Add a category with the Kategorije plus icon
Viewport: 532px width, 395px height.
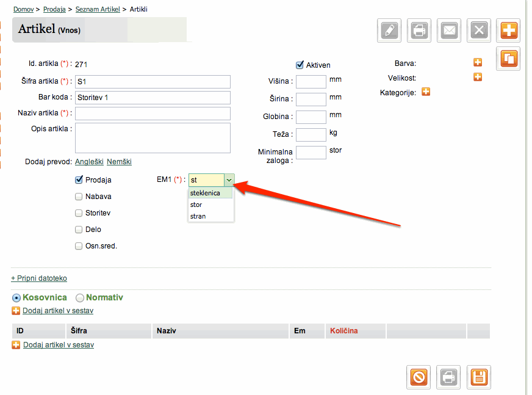[426, 92]
